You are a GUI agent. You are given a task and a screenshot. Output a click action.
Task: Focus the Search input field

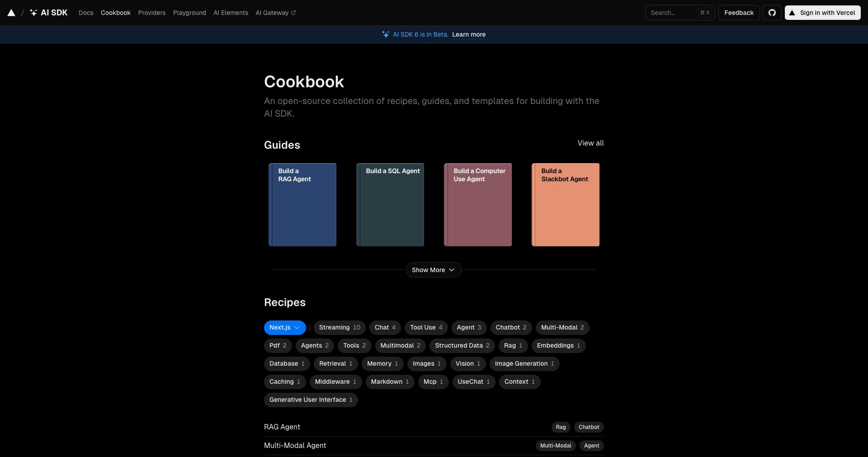(680, 13)
